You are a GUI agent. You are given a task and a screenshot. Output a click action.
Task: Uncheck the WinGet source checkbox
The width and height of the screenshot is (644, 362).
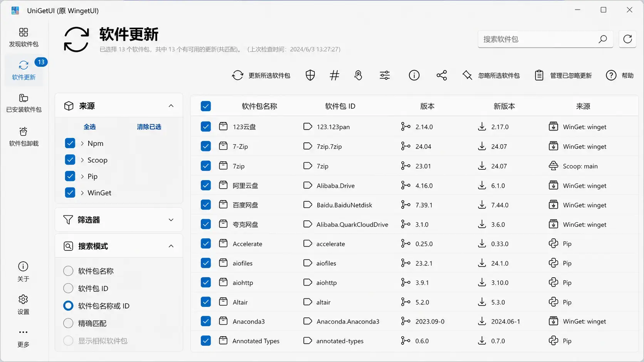(70, 192)
